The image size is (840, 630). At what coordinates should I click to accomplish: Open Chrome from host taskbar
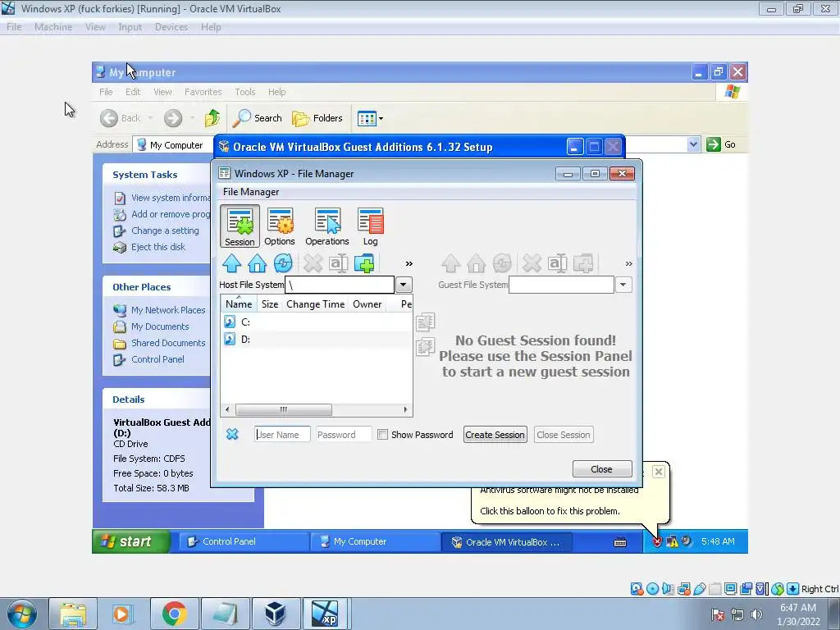[175, 614]
